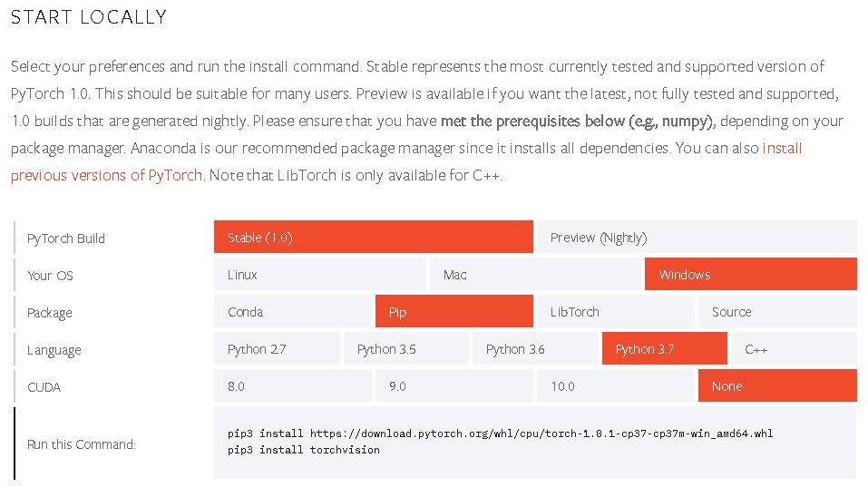868x487 pixels.
Task: Select the Pip package option
Action: tap(454, 312)
